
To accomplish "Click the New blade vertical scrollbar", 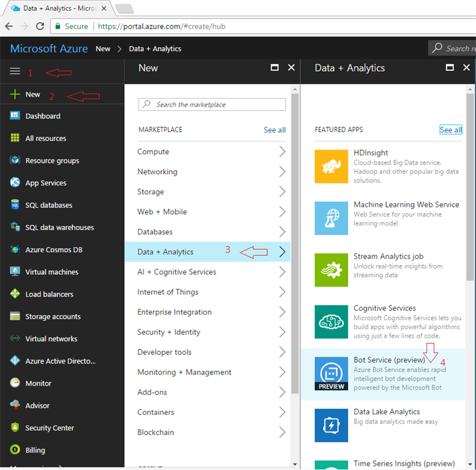I will [x=295, y=243].
